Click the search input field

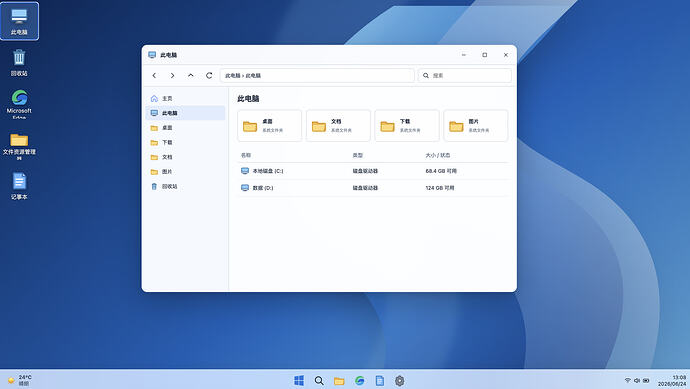pos(465,76)
